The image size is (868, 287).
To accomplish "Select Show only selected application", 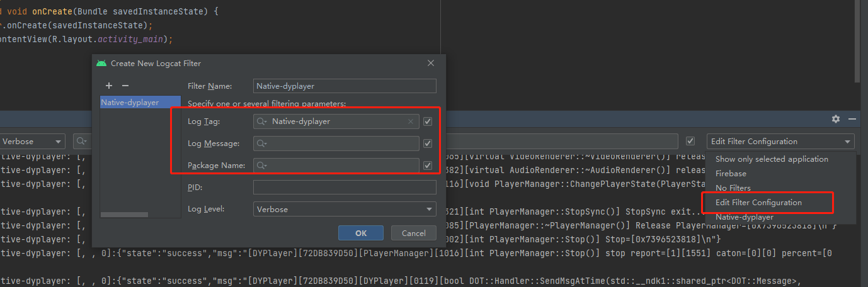I will pyautogui.click(x=772, y=159).
